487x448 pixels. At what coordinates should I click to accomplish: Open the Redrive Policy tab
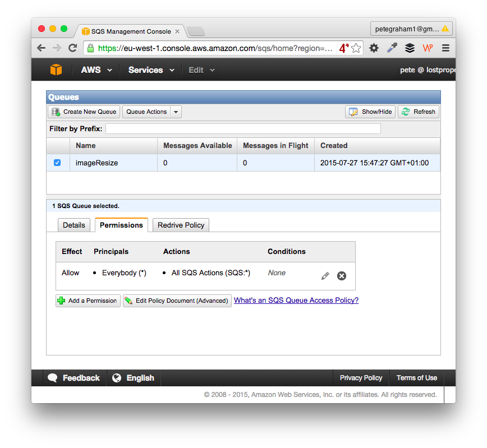point(181,225)
